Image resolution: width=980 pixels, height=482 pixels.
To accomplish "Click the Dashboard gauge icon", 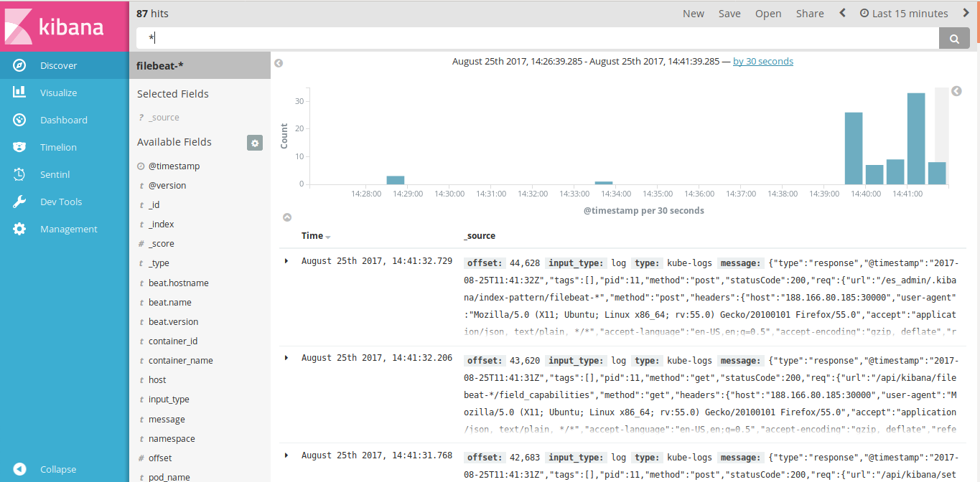I will pos(19,120).
